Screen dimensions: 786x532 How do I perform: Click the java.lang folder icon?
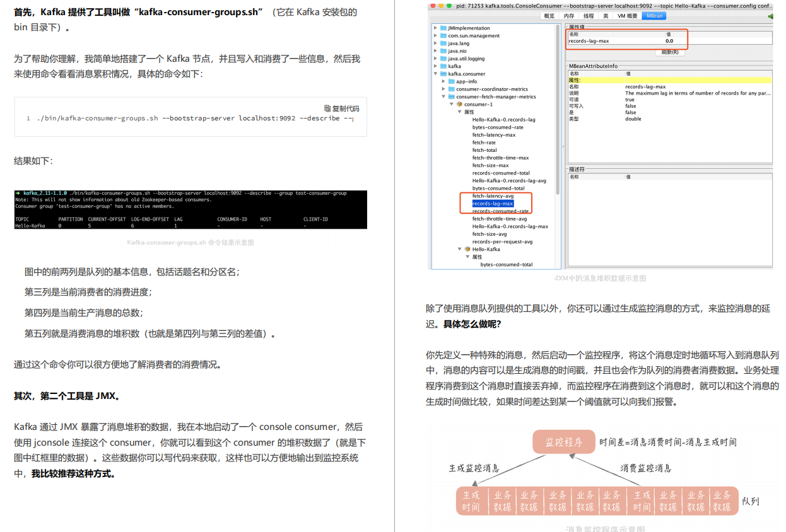tap(443, 43)
